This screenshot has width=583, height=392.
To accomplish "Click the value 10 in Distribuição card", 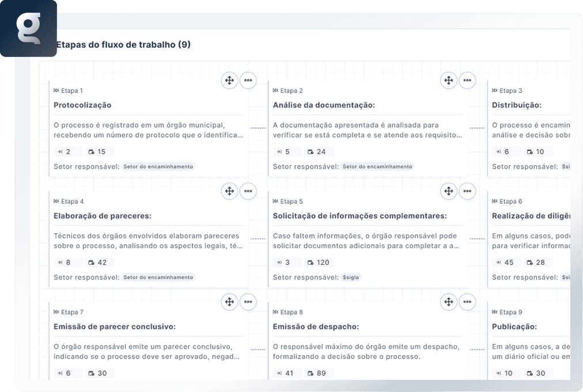I will point(540,151).
